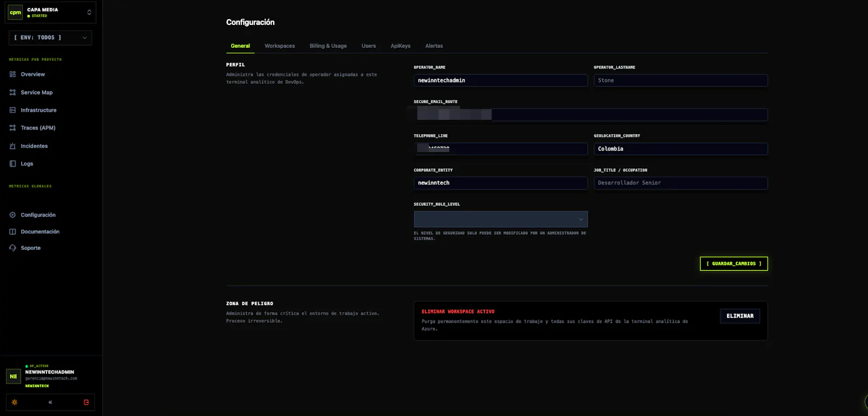
Task: Click the GEOLOCATION_COUNTRY field with Colombia
Action: coord(681,149)
